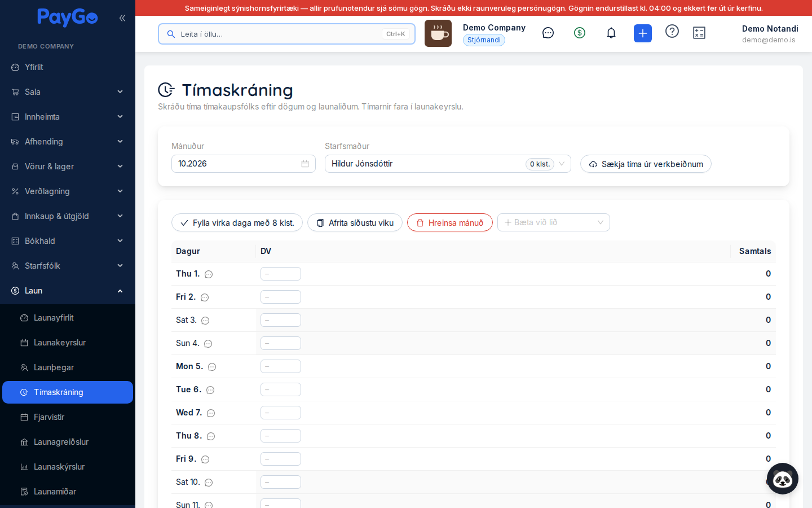The image size is (812, 508).
Task: Click the Demo Notandi user profile
Action: pos(770,34)
